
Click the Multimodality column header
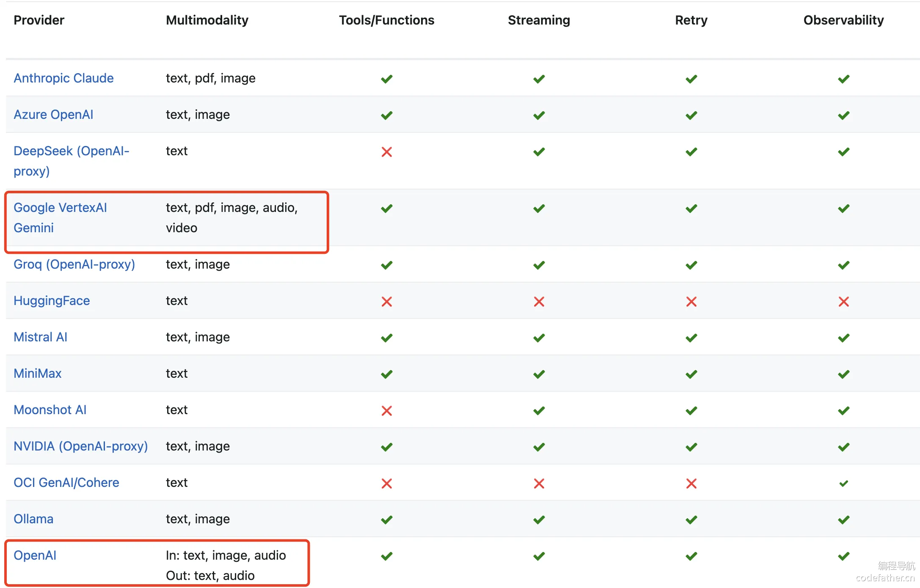point(207,20)
